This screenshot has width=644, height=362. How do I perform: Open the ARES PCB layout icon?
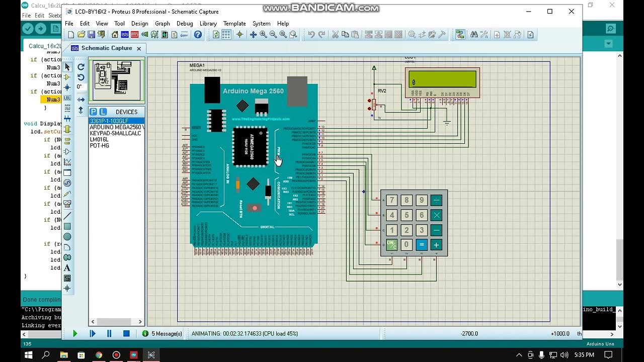[x=135, y=35]
